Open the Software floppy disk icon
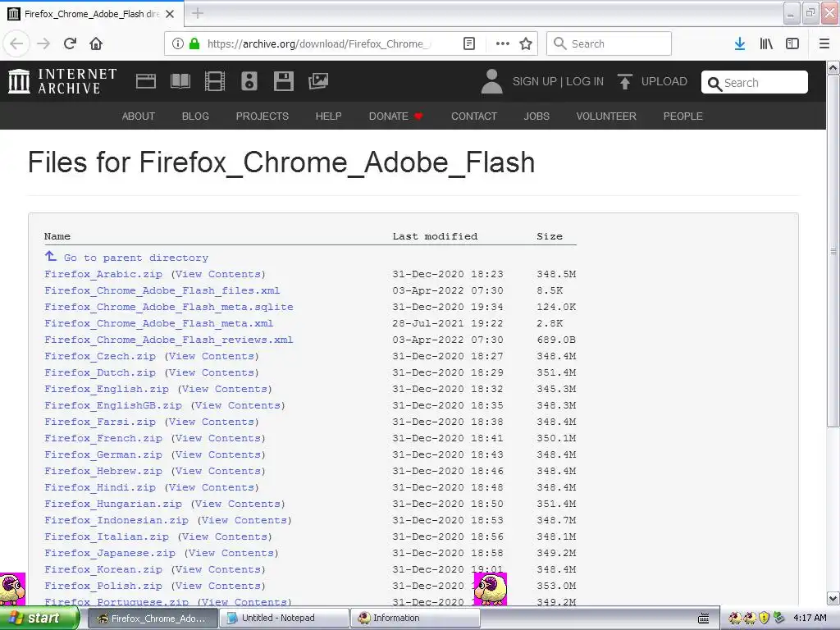The width and height of the screenshot is (840, 630). coord(283,81)
